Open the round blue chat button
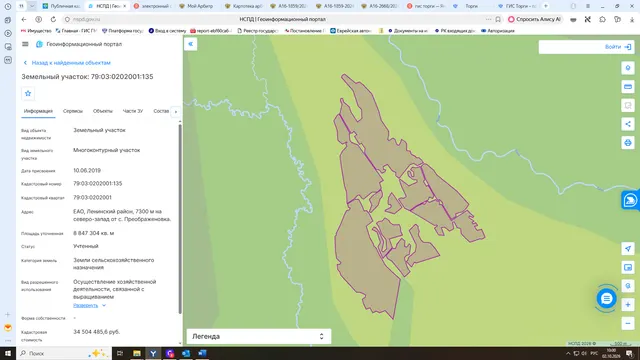This screenshot has width=640, height=360. point(606,298)
